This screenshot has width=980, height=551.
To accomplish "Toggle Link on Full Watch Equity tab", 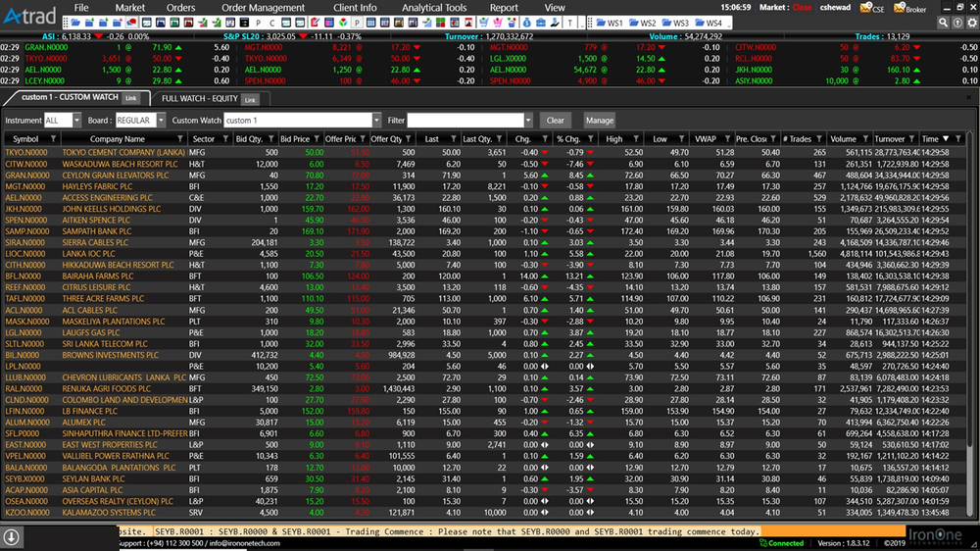I will [x=251, y=99].
